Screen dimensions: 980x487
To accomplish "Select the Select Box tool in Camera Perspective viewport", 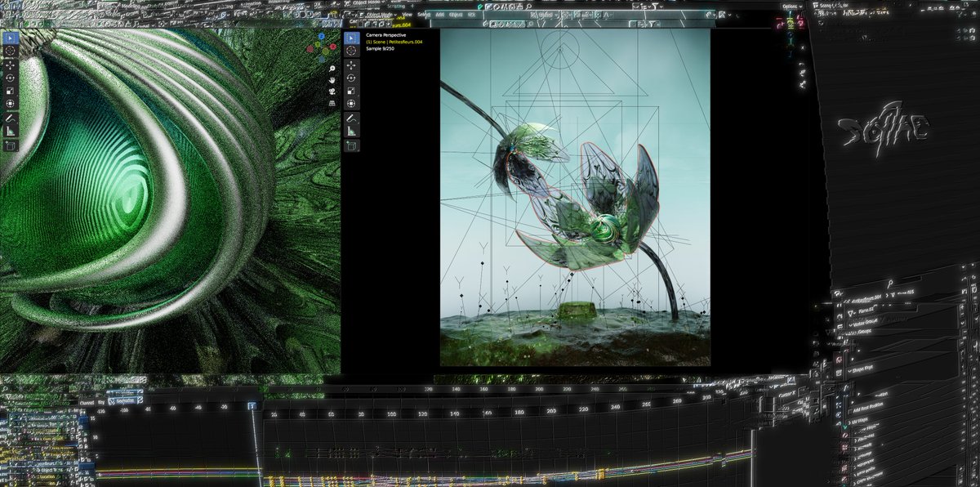I will (352, 38).
